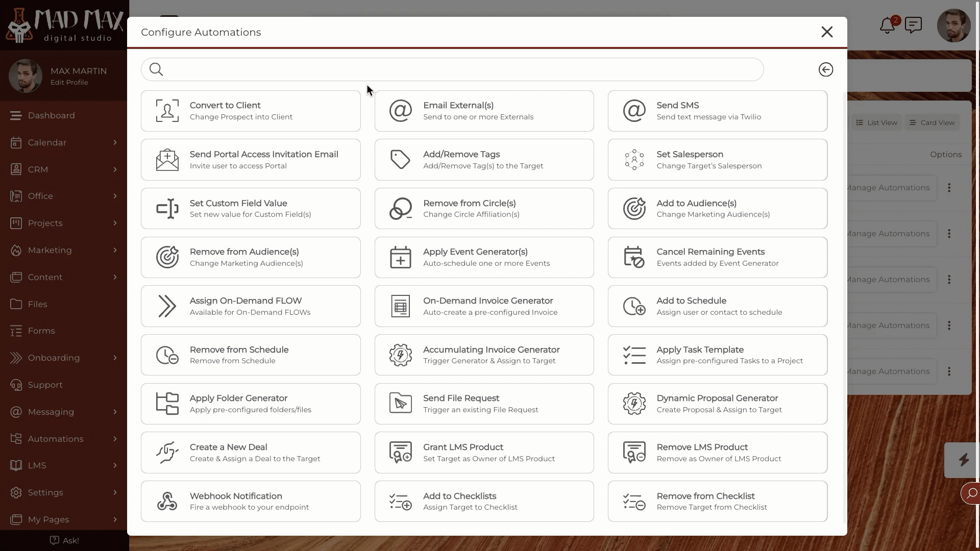Click the back navigation arrow button

[x=826, y=69]
